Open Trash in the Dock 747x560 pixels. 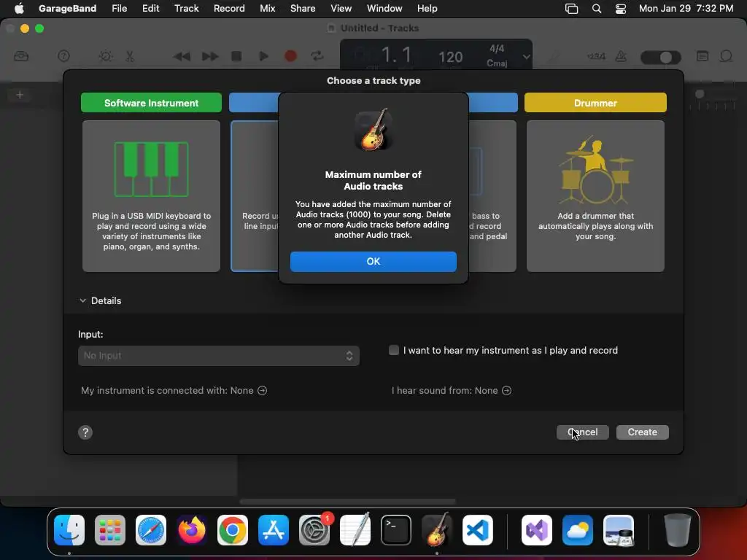678,530
